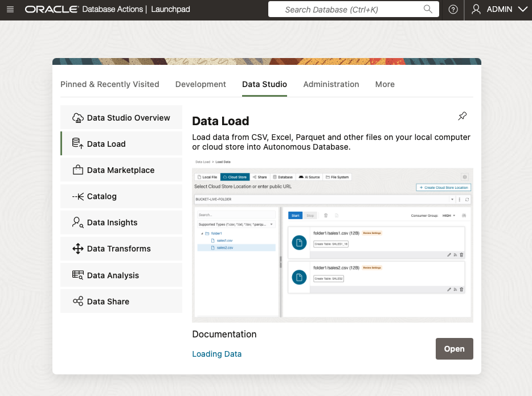The height and width of the screenshot is (396, 532).
Task: Select the Data Insights icon
Action: tap(77, 222)
